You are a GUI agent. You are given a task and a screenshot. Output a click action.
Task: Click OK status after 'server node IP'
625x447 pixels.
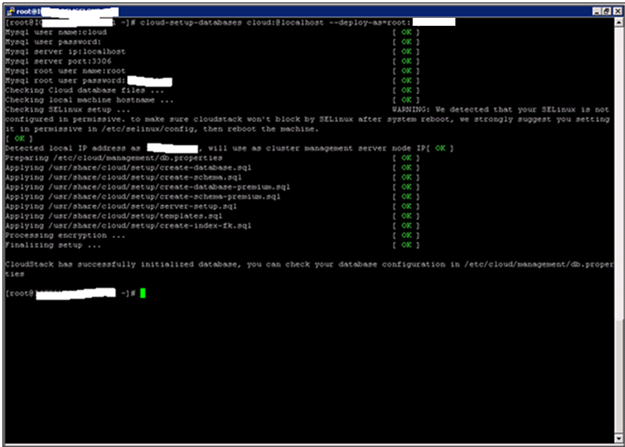click(x=440, y=148)
